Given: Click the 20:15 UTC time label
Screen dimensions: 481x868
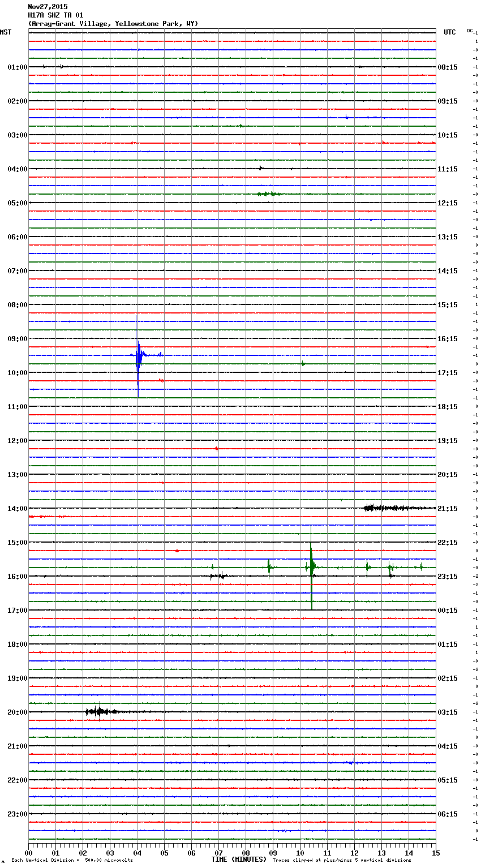Looking at the screenshot, I should coord(448,475).
